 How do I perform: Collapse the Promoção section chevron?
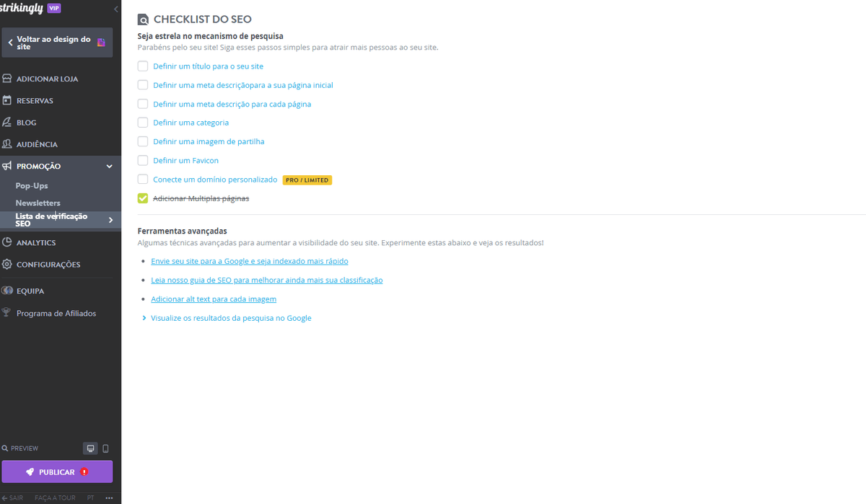pyautogui.click(x=109, y=166)
